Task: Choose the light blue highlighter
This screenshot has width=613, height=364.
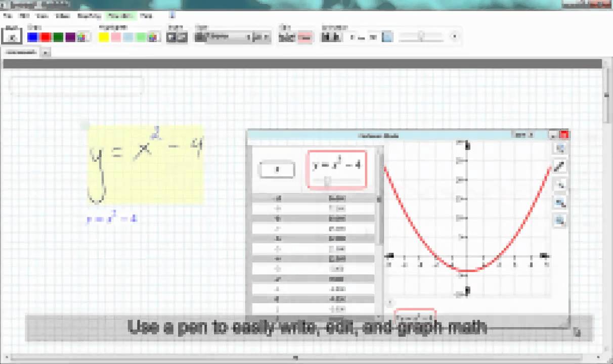Action: 128,37
